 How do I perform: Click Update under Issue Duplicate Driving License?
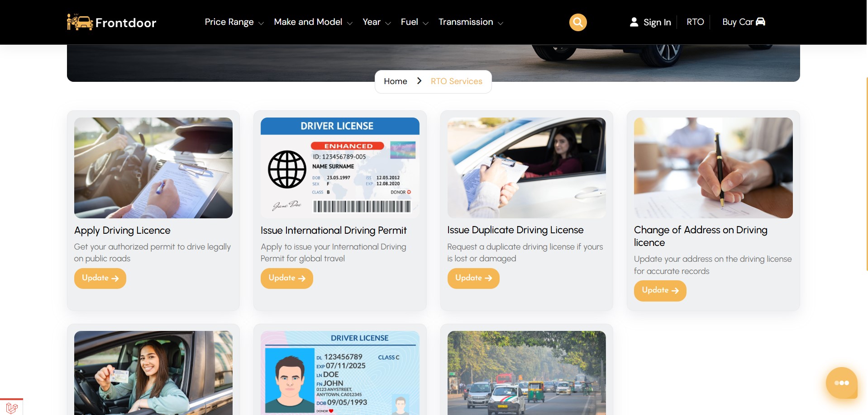pos(473,278)
